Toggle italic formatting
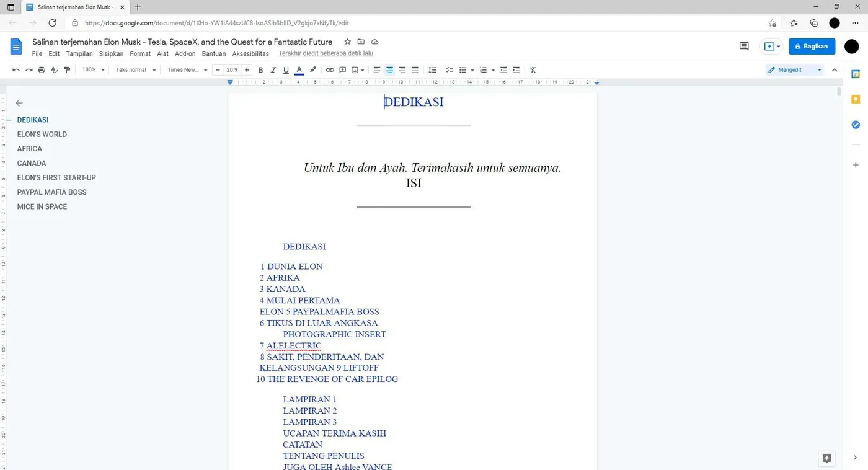 coord(273,70)
